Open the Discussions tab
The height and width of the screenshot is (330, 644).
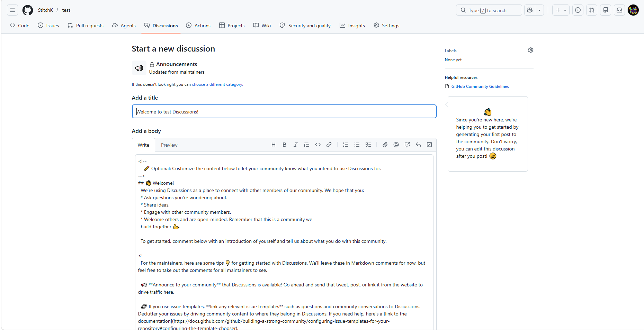pyautogui.click(x=161, y=25)
